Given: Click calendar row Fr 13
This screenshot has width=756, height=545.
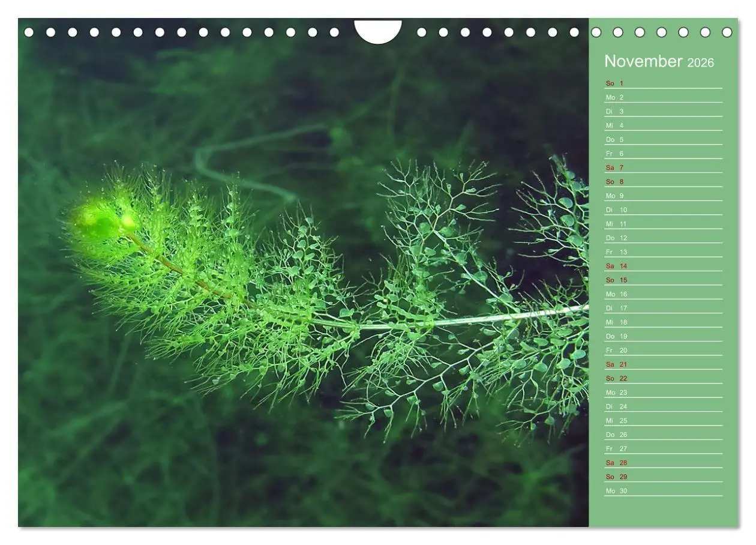Looking at the screenshot, I should [663, 252].
